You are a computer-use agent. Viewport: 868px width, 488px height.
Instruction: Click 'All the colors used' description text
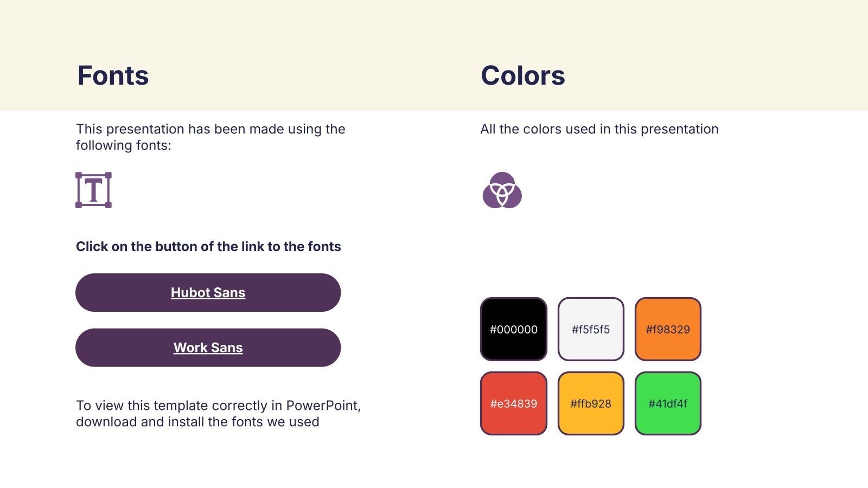coord(599,129)
